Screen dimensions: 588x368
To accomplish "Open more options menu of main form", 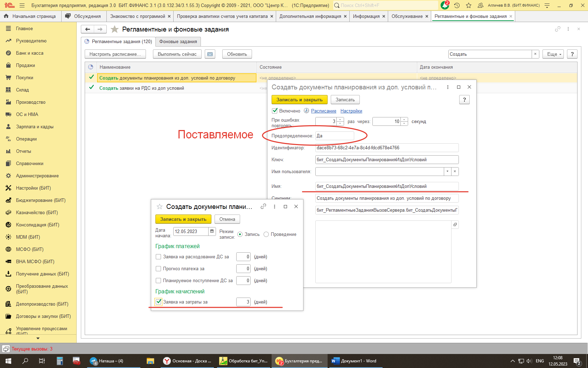I will click(568, 29).
